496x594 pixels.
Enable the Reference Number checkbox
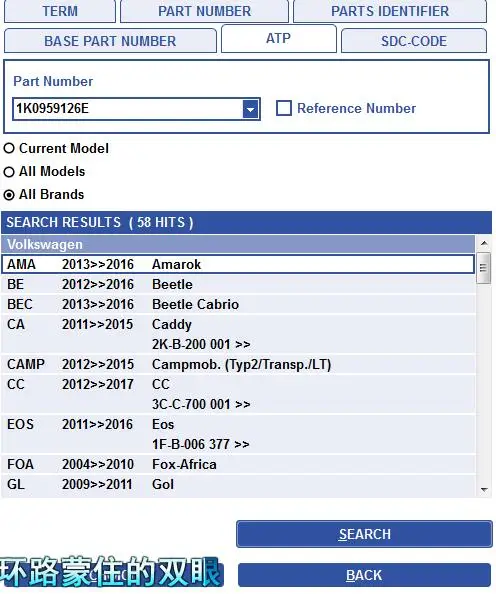pos(284,108)
